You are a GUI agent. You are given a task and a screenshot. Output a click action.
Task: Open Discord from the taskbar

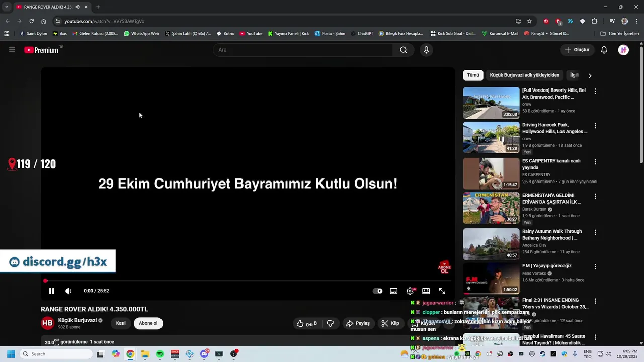(204, 354)
